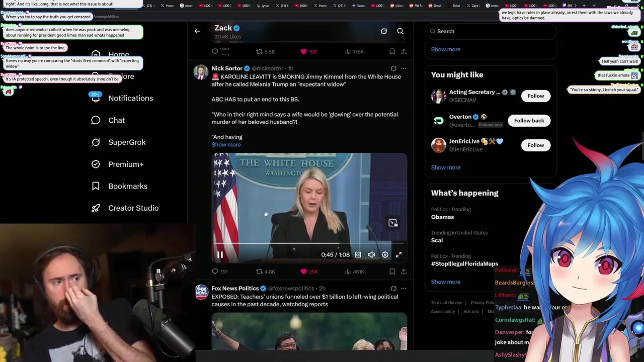Open SuperGrok in the sidebar

127,142
